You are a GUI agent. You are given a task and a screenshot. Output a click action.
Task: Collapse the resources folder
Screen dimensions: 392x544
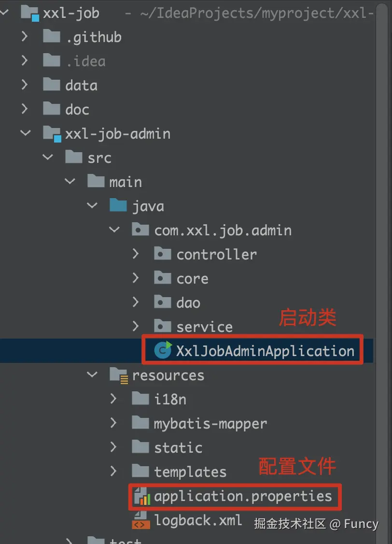92,375
